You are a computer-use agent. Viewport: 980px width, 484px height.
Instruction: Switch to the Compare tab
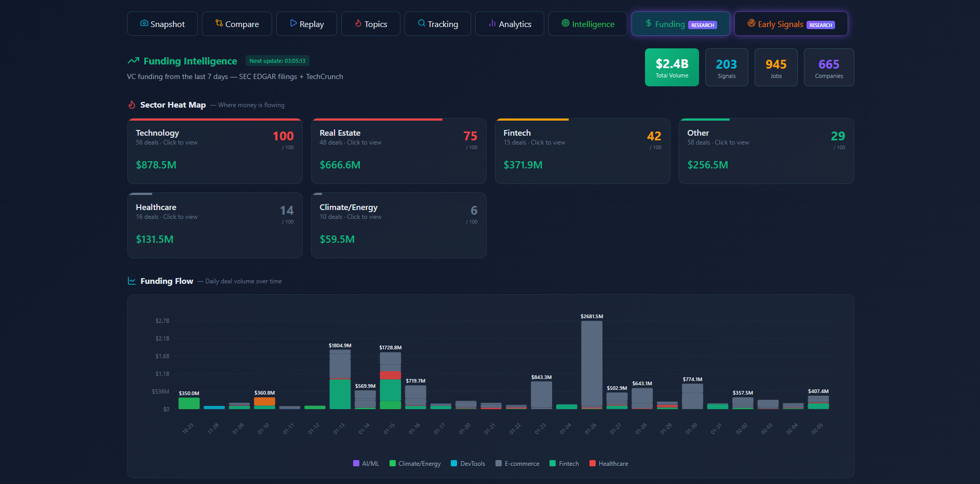coord(237,23)
